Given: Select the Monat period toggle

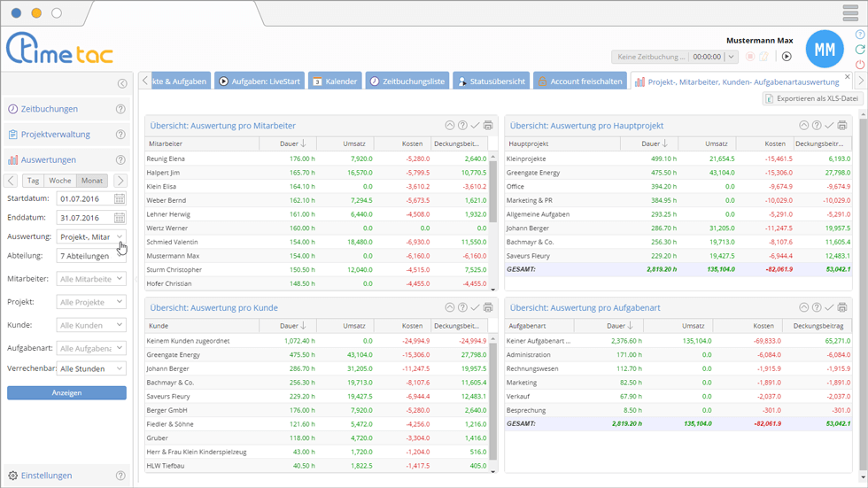Looking at the screenshot, I should [x=92, y=181].
